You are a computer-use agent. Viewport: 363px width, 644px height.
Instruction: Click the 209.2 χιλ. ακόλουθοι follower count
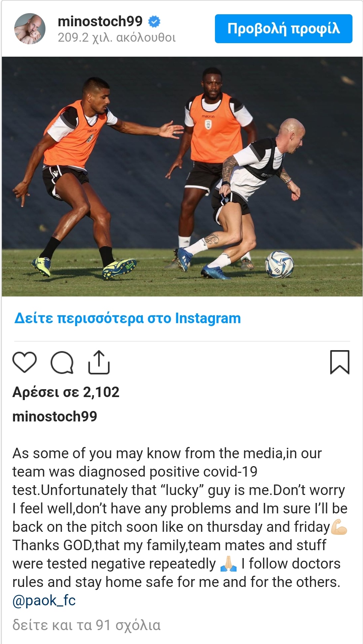click(116, 38)
